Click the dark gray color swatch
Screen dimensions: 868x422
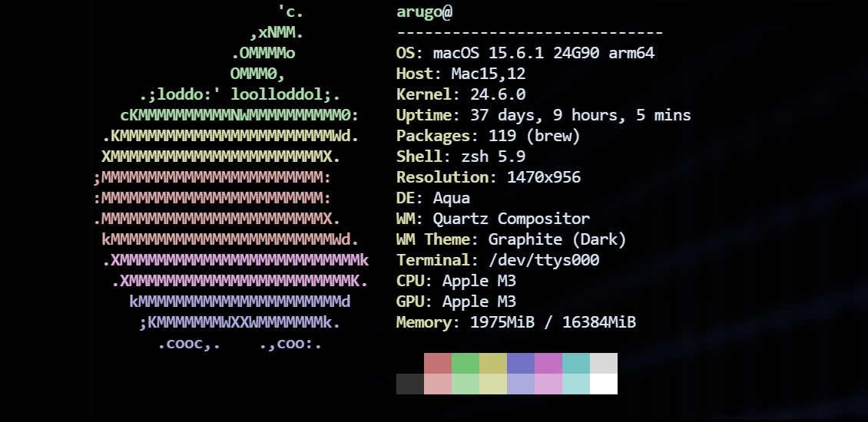410,384
